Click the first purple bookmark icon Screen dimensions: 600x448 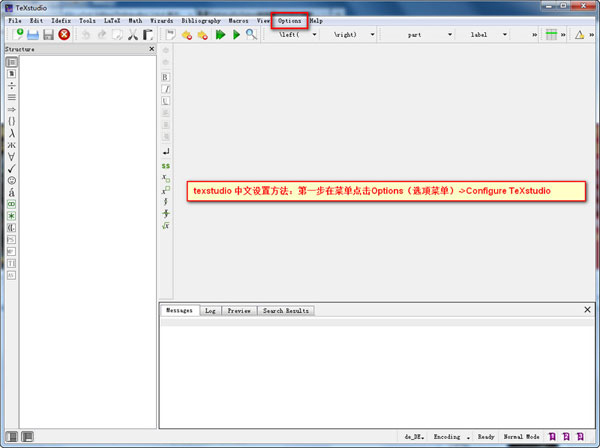pos(553,437)
